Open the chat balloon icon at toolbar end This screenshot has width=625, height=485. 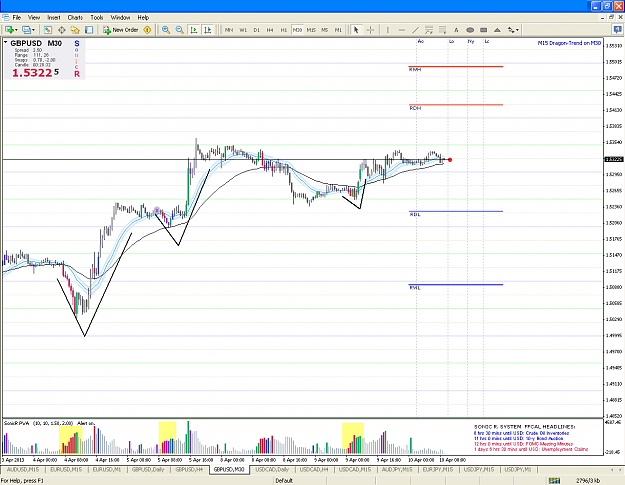point(617,29)
